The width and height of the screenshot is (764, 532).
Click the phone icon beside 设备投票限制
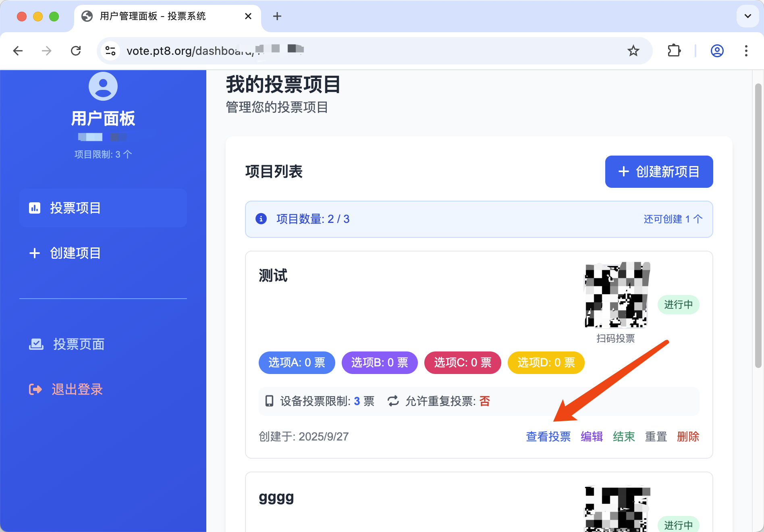tap(269, 401)
